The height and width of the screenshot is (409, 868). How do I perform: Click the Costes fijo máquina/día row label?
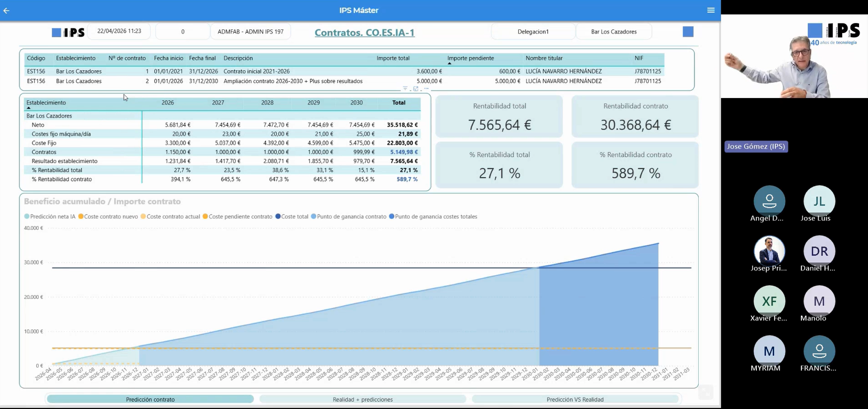pyautogui.click(x=61, y=134)
